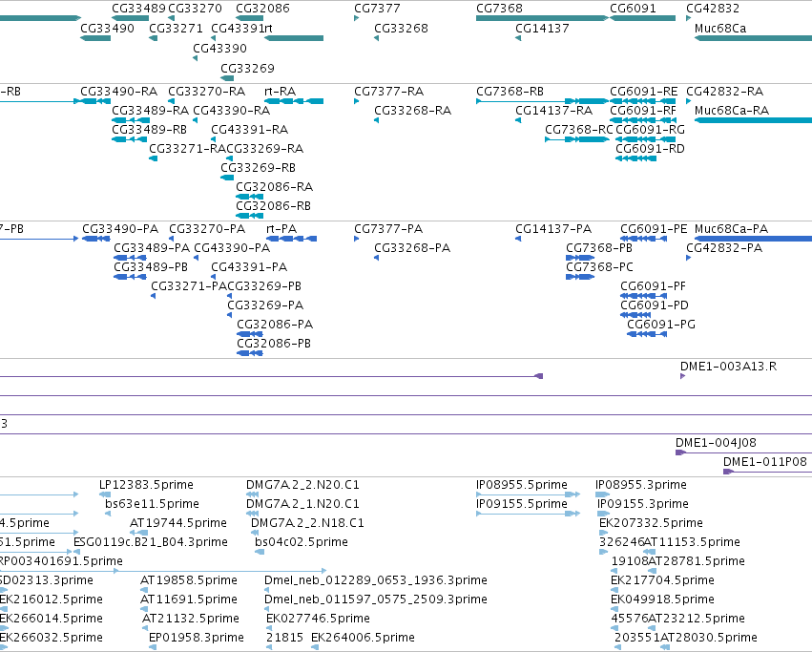This screenshot has height=652, width=812.
Task: Select the CG33269-RB transcript label
Action: click(258, 168)
